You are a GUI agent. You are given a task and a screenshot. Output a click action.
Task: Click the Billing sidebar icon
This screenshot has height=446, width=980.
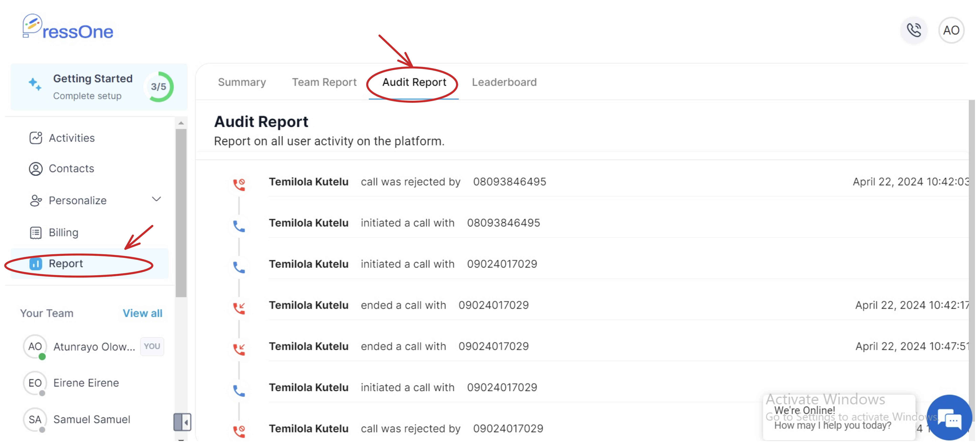pos(36,232)
